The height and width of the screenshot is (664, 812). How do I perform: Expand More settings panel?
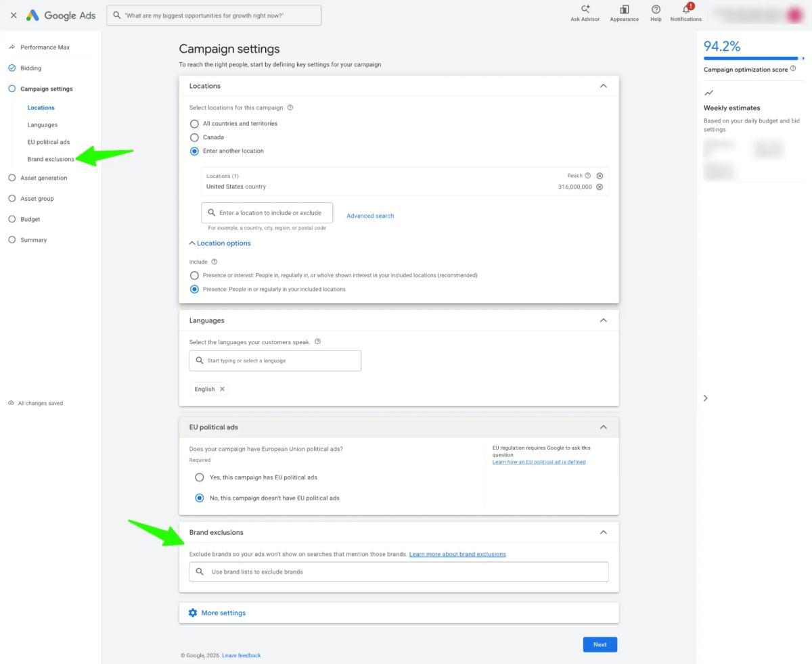pyautogui.click(x=399, y=613)
